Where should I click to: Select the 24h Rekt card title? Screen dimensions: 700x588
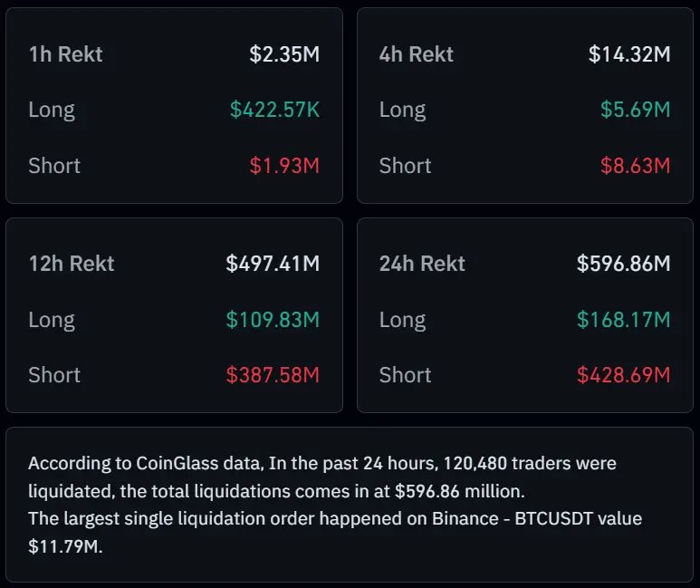(x=422, y=265)
